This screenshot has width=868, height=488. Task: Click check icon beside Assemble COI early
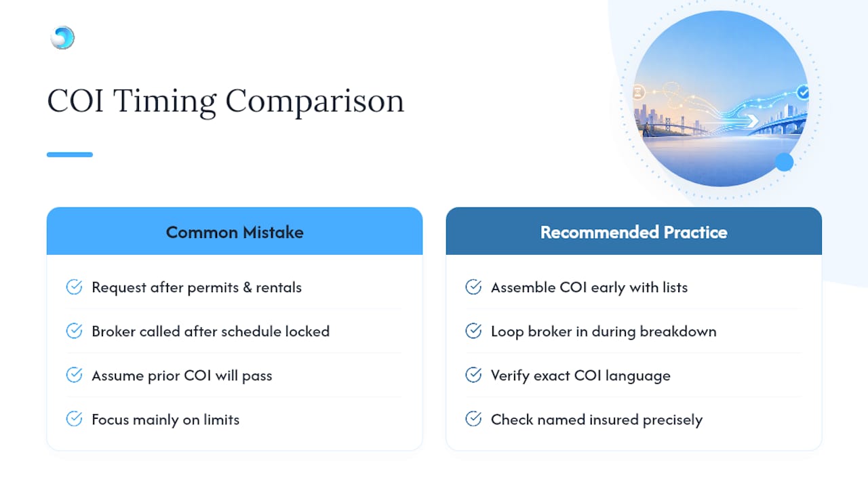(473, 287)
